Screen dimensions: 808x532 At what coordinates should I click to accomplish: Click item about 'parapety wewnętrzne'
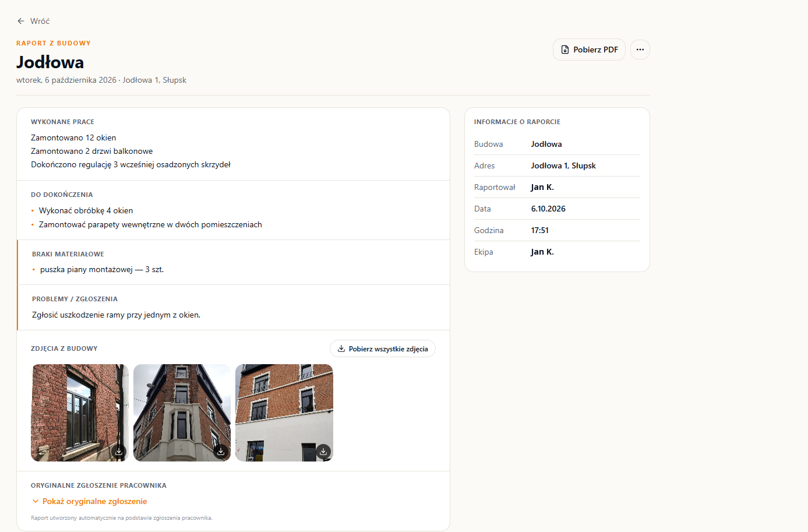[150, 224]
